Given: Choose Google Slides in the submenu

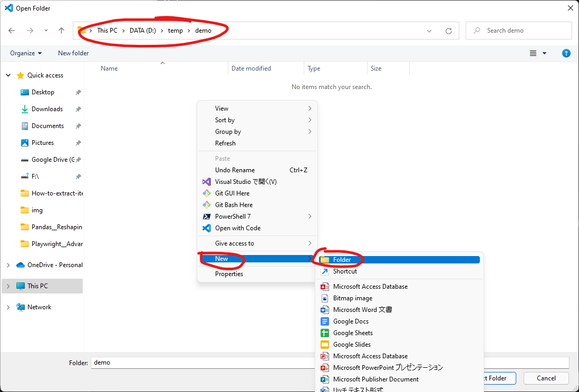Looking at the screenshot, I should coord(352,344).
